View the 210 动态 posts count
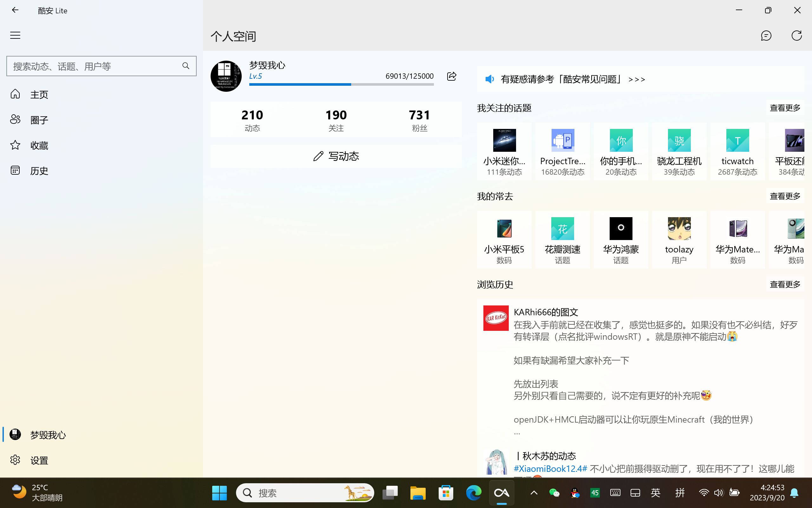The width and height of the screenshot is (812, 508). [x=252, y=120]
